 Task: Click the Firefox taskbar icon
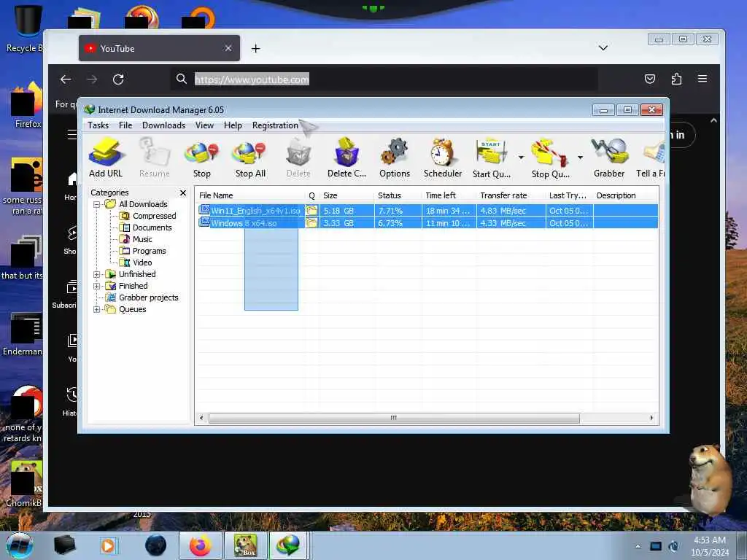pos(200,545)
